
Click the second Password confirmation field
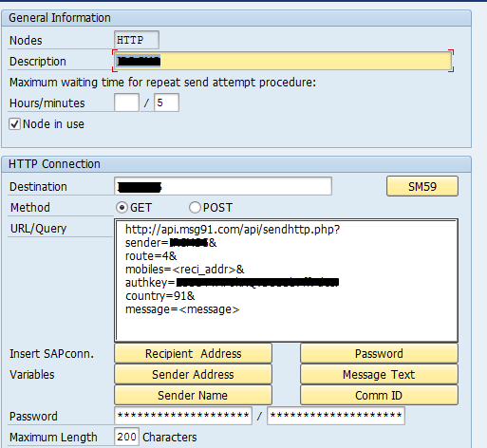(x=336, y=416)
